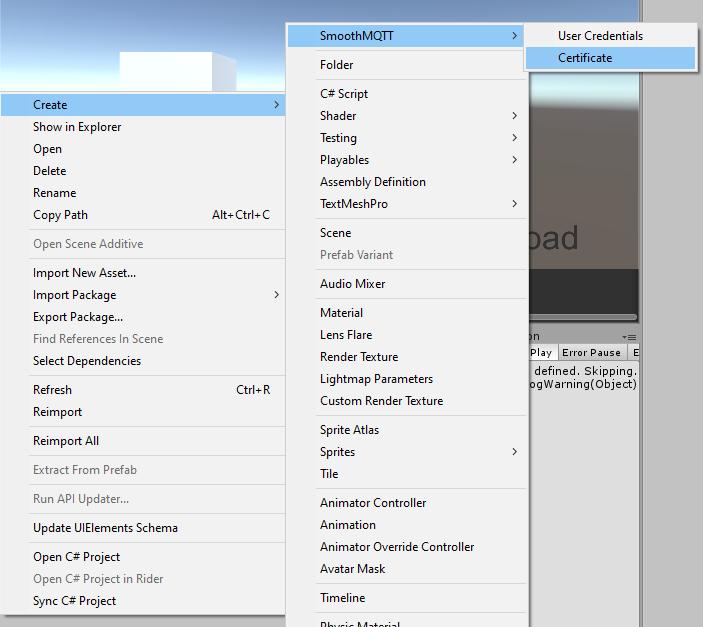Screen dimensions: 703x627
Task: Create a Lens Flare asset
Action: coord(406,335)
